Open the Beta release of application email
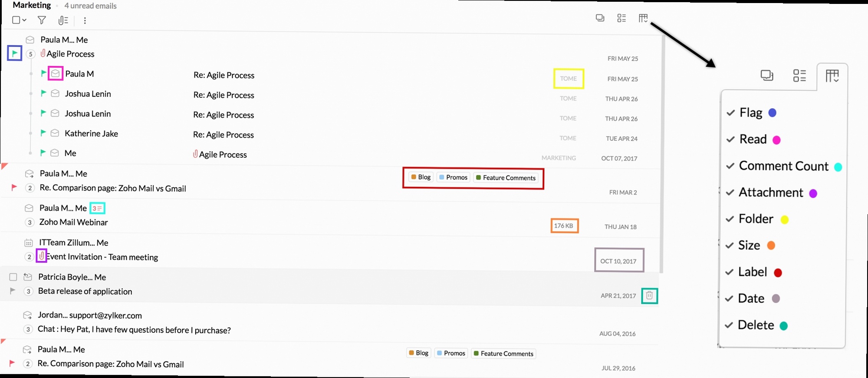 85,292
